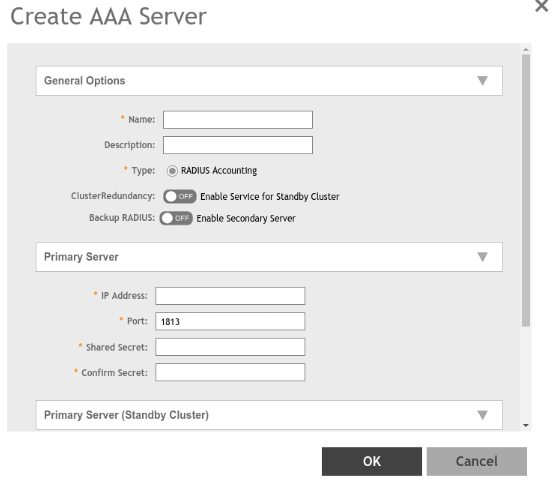Select RADIUS Accounting radio button

(x=172, y=171)
